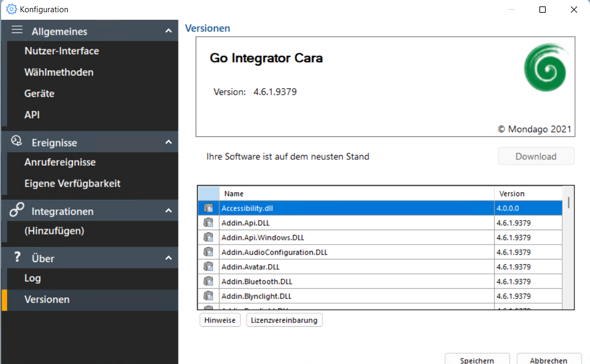Viewport: 590px width, 364px height.
Task: Select the Accessibility.dll row name
Action: 247,208
